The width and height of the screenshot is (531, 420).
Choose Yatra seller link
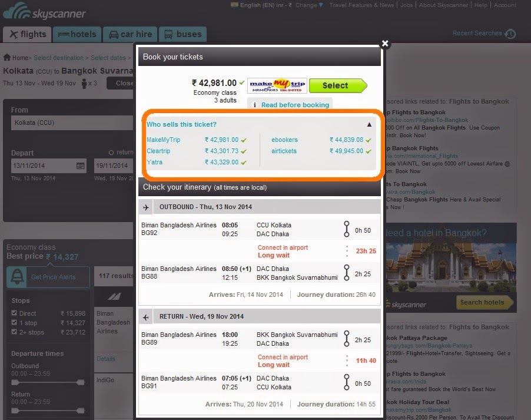pyautogui.click(x=154, y=162)
